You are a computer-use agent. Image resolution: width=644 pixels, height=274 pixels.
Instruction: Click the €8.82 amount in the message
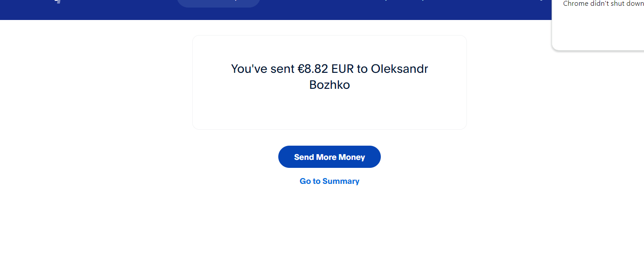(312, 69)
